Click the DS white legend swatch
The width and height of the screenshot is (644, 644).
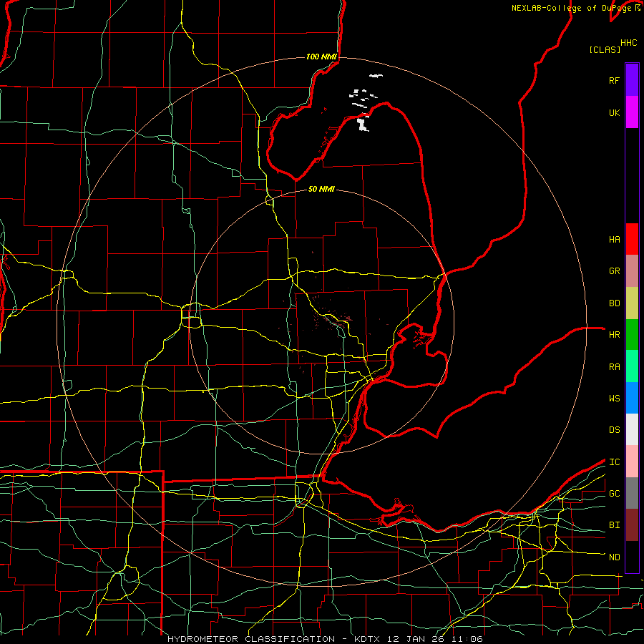coord(632,429)
